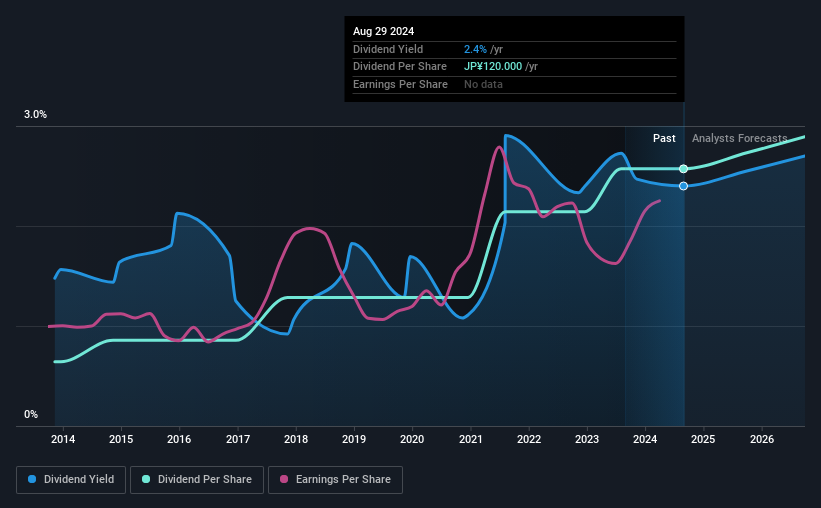Screen dimensions: 821x508
Task: Toggle the Dividend Per Share legend button
Action: 197,480
